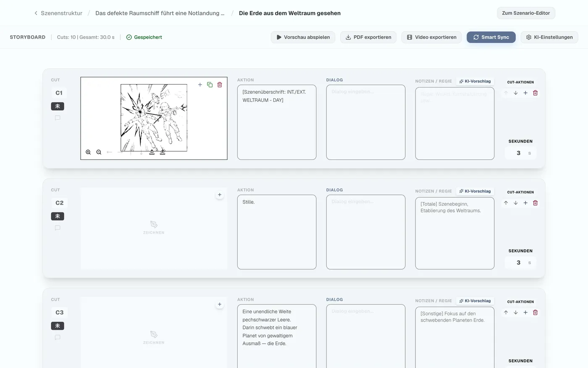Zoom out on the C1 drawing
The height and width of the screenshot is (368, 588).
point(99,152)
